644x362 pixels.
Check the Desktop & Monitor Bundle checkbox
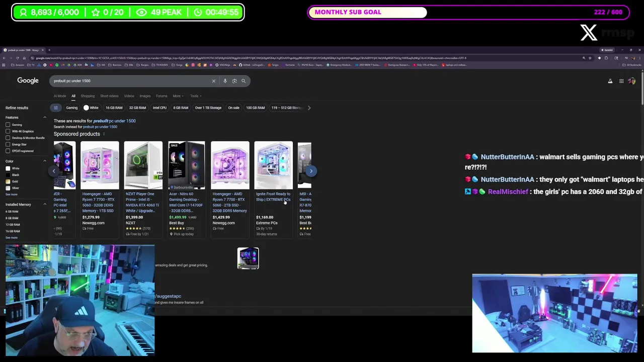8,138
